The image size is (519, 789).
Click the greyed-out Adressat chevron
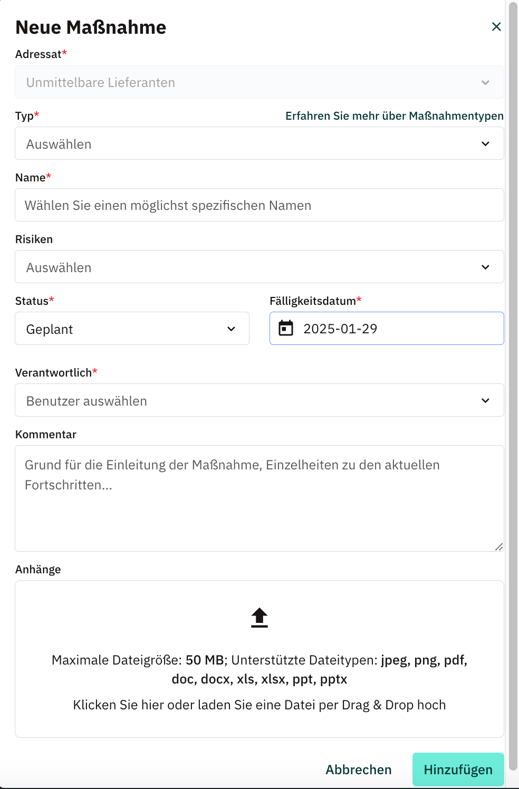tap(485, 83)
